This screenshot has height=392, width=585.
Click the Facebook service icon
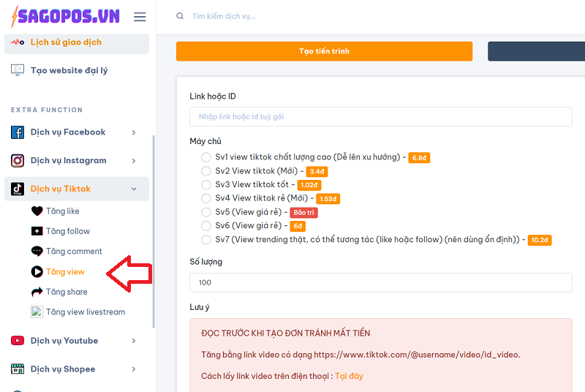click(18, 132)
